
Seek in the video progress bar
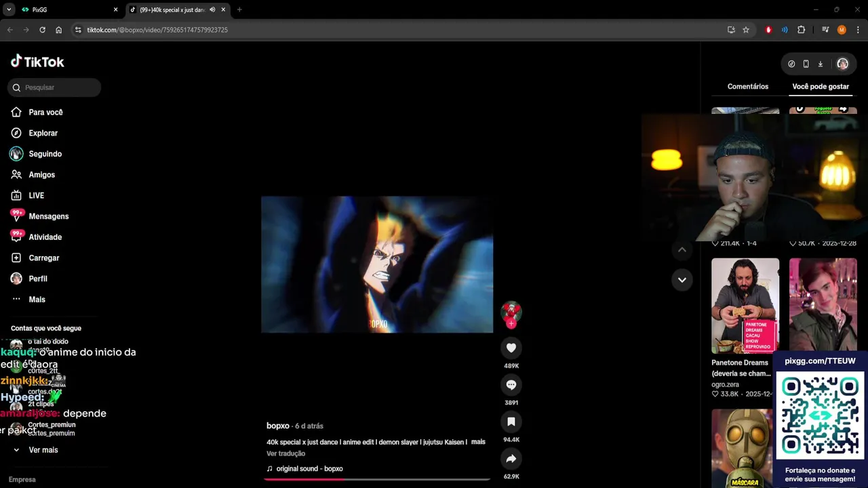(x=377, y=479)
